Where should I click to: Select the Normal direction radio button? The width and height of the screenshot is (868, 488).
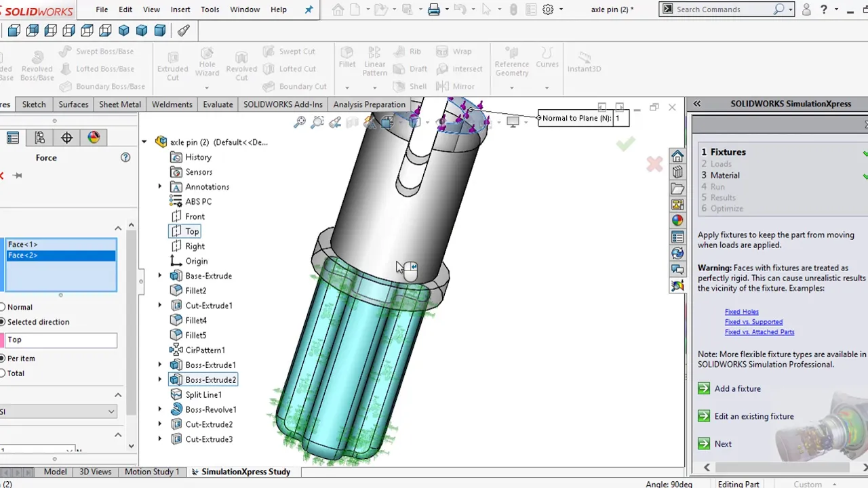(x=2, y=307)
